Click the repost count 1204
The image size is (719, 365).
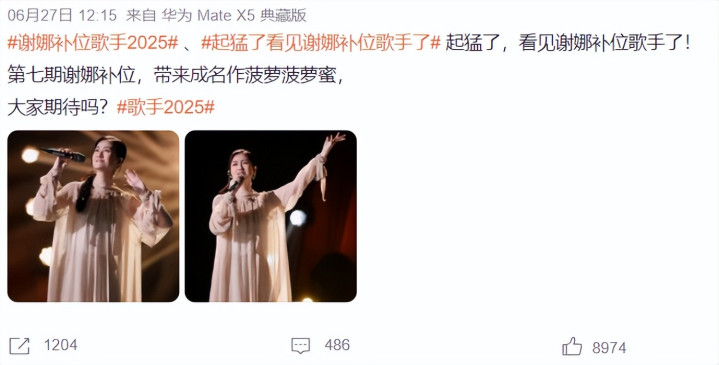(61, 345)
